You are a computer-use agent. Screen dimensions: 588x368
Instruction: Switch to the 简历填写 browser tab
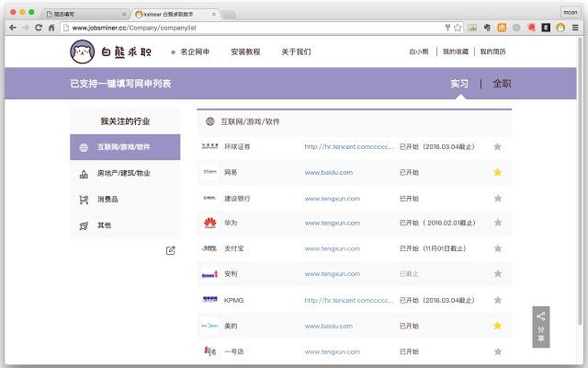[x=84, y=15]
